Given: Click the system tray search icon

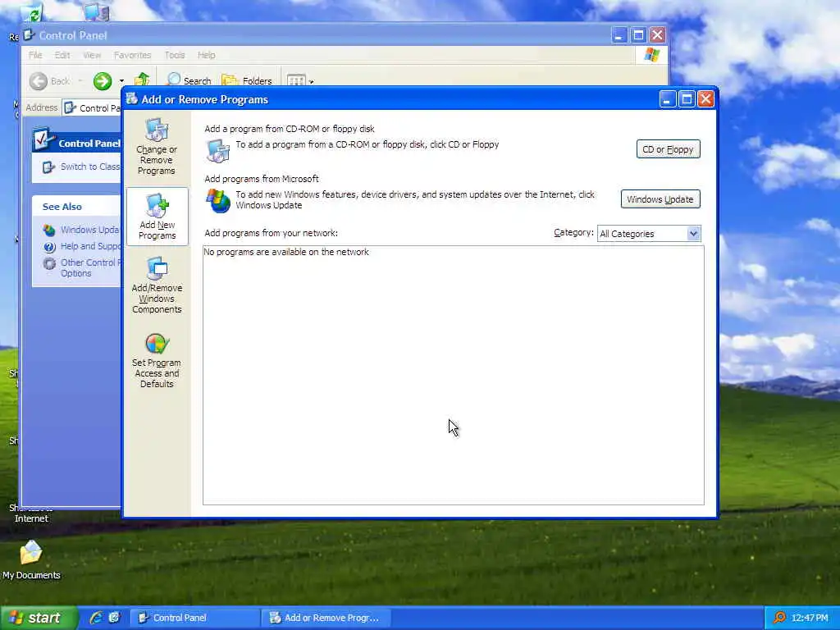Looking at the screenshot, I should [779, 618].
